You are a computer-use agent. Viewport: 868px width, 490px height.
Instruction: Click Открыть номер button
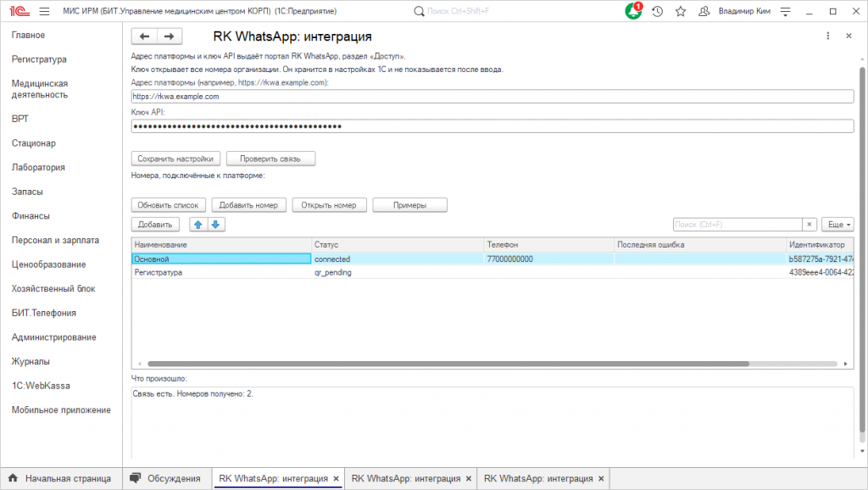click(329, 205)
